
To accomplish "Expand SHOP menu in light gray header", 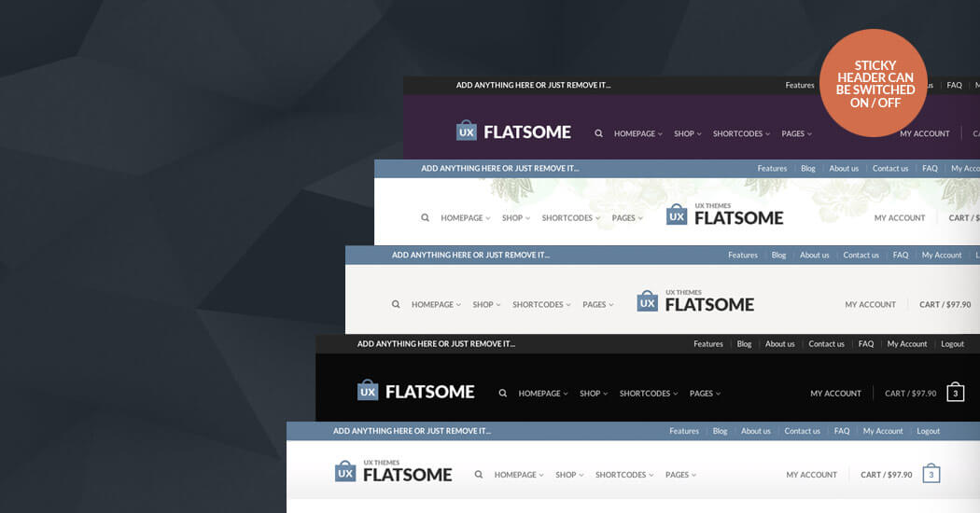I will (x=486, y=304).
